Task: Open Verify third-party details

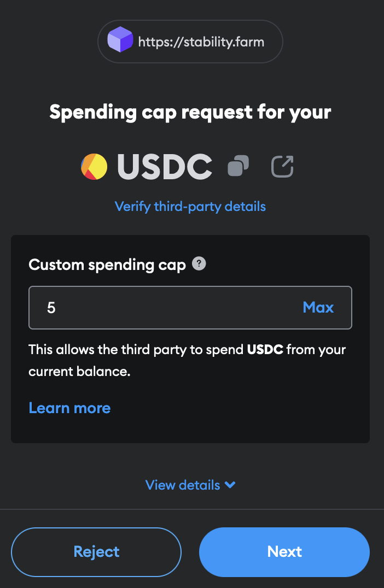Action: pyautogui.click(x=190, y=207)
